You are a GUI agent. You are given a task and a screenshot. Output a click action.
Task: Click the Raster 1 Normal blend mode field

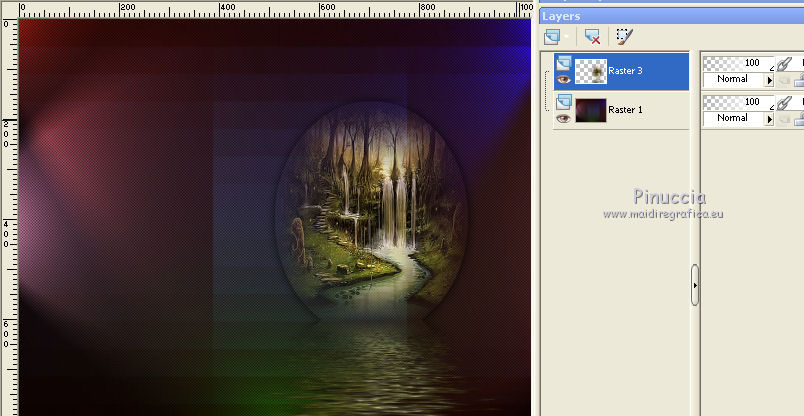733,118
